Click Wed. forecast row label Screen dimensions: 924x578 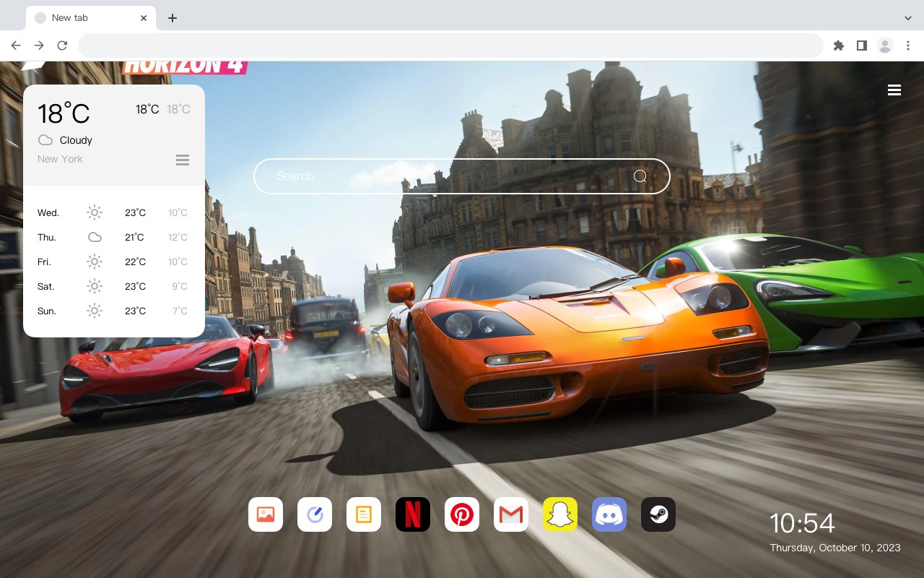click(x=48, y=212)
